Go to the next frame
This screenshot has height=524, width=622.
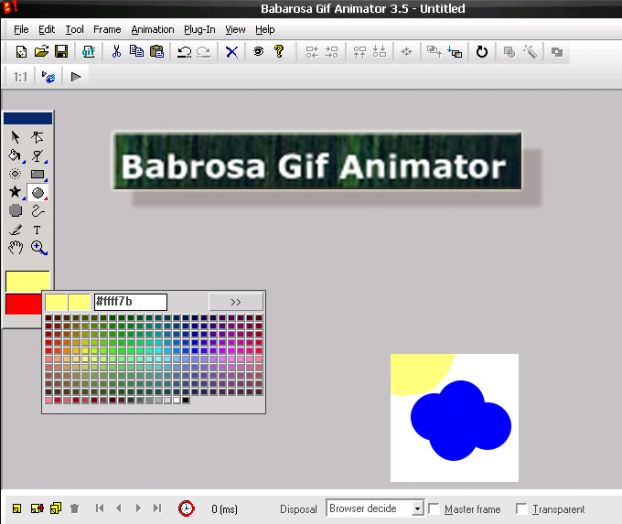tap(138, 508)
